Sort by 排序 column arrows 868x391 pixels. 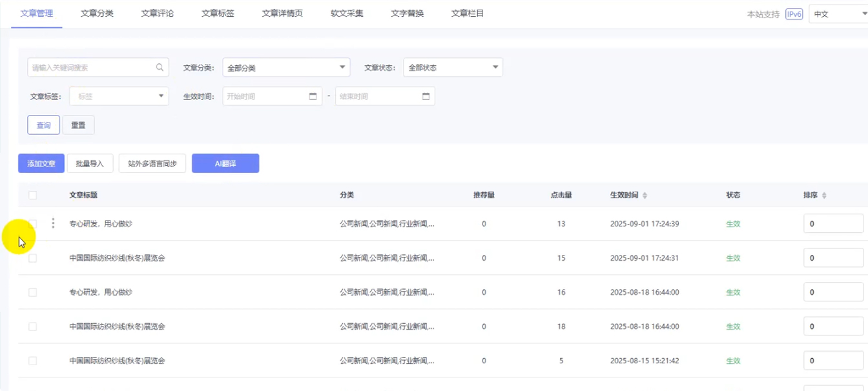click(x=824, y=195)
